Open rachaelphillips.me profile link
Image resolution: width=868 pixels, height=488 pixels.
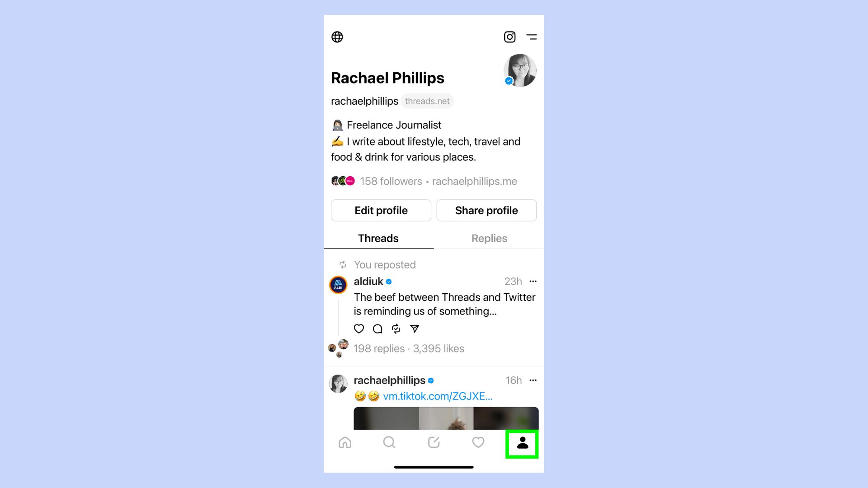475,181
